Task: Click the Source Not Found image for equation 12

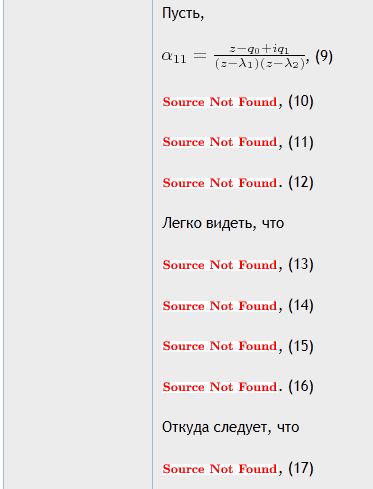Action: (x=220, y=183)
